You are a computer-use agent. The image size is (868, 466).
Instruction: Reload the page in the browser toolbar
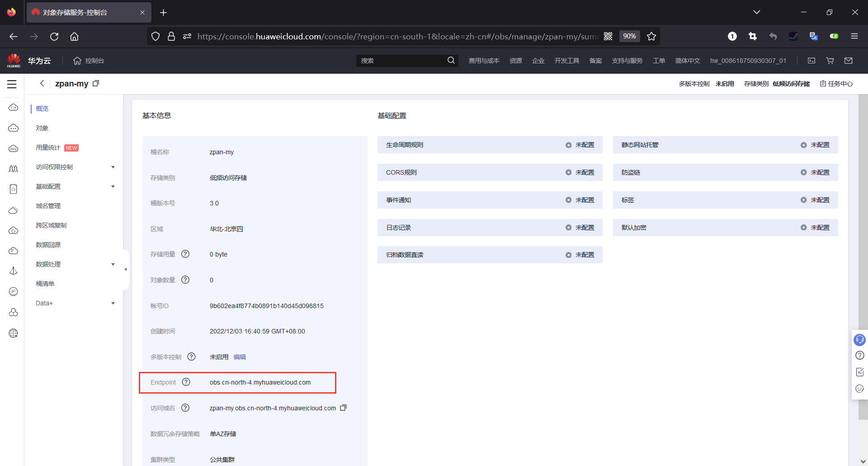point(54,37)
